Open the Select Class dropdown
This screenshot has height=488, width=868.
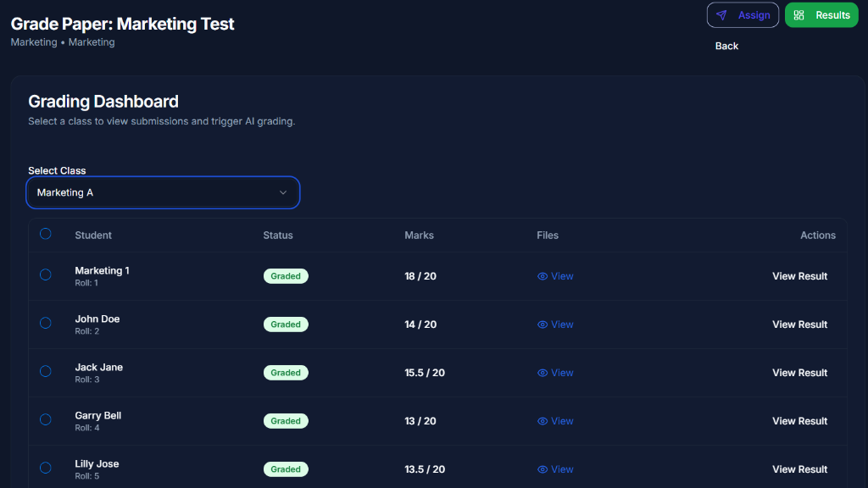pyautogui.click(x=163, y=192)
